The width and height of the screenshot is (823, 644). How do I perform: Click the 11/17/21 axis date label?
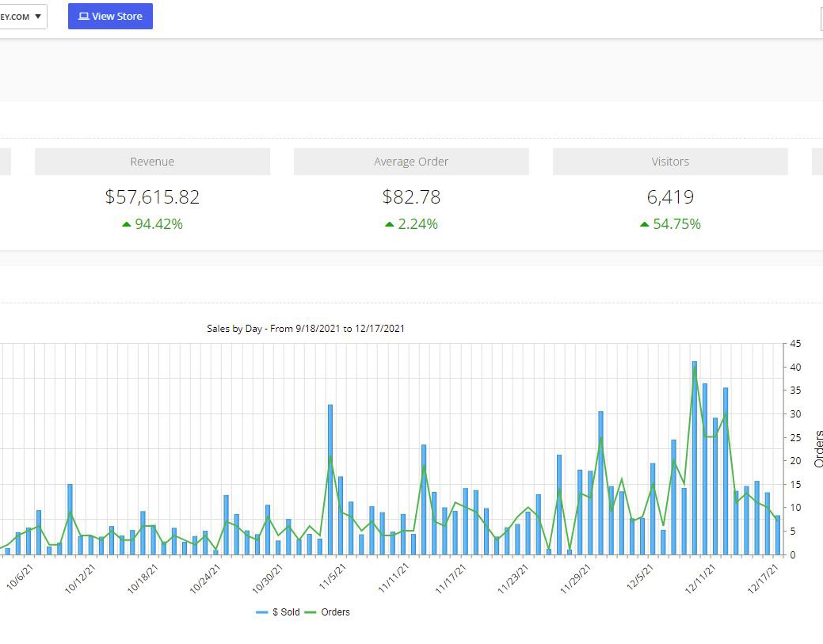(451, 579)
